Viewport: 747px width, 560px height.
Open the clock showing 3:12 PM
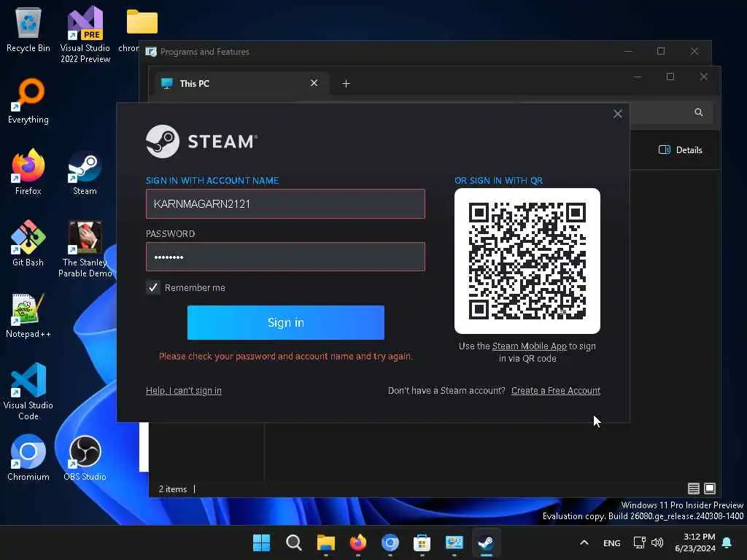coord(695,542)
